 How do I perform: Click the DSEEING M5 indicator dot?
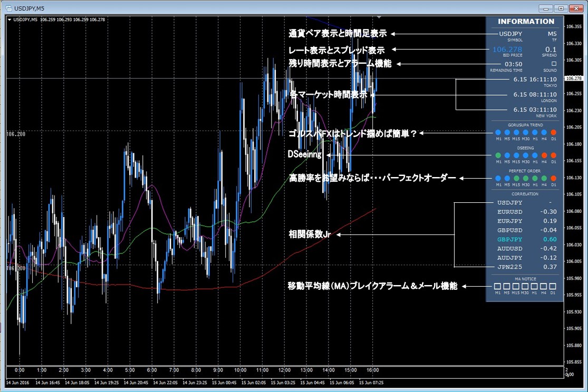tap(507, 155)
